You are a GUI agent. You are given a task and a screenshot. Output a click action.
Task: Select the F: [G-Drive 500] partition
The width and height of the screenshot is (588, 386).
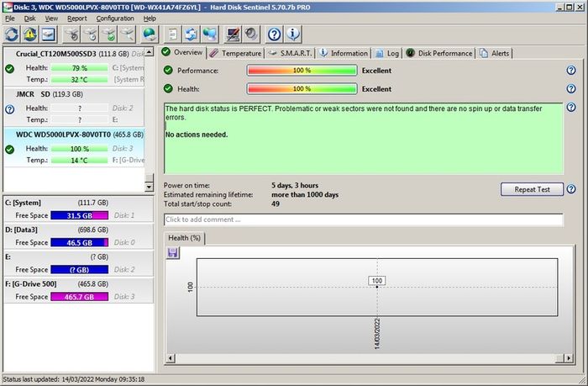(x=79, y=291)
